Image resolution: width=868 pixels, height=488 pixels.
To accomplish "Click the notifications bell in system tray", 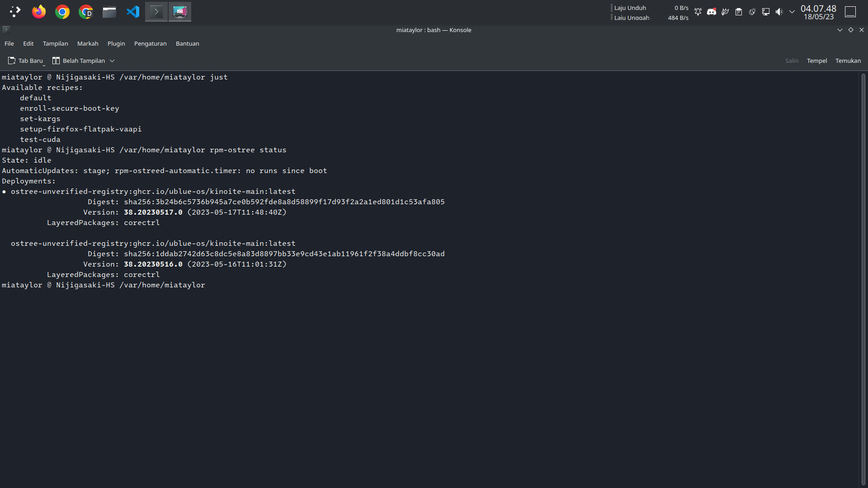I will (698, 12).
